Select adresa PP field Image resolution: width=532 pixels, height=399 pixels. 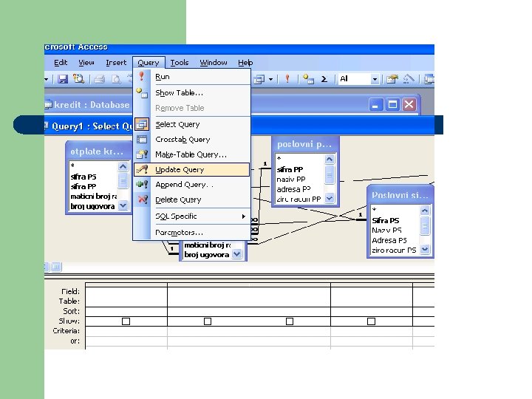(293, 189)
